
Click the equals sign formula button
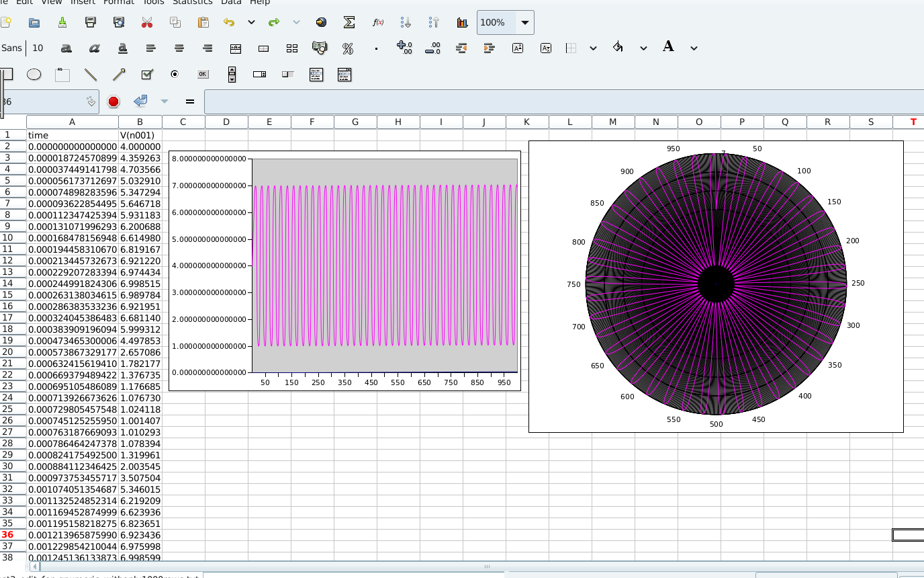click(190, 101)
